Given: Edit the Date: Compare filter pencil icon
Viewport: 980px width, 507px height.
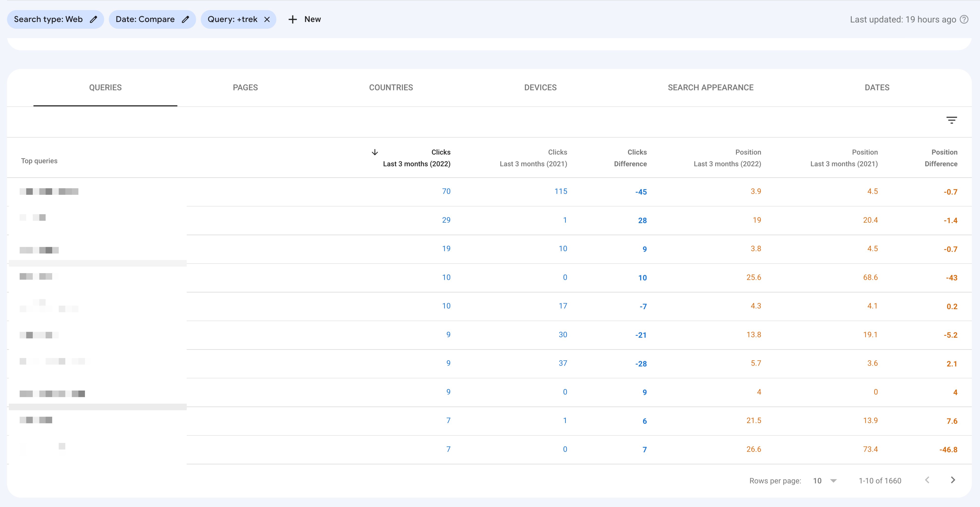Looking at the screenshot, I should tap(185, 19).
